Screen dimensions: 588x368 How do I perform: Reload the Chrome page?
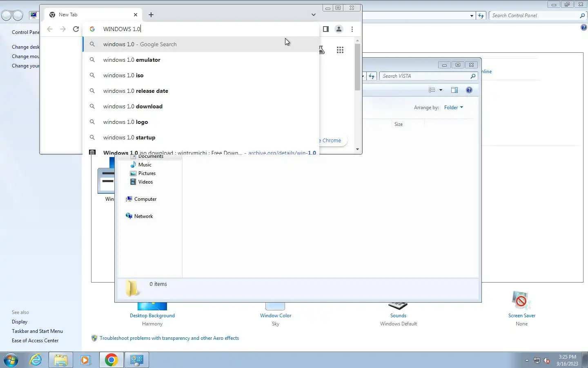tap(76, 29)
